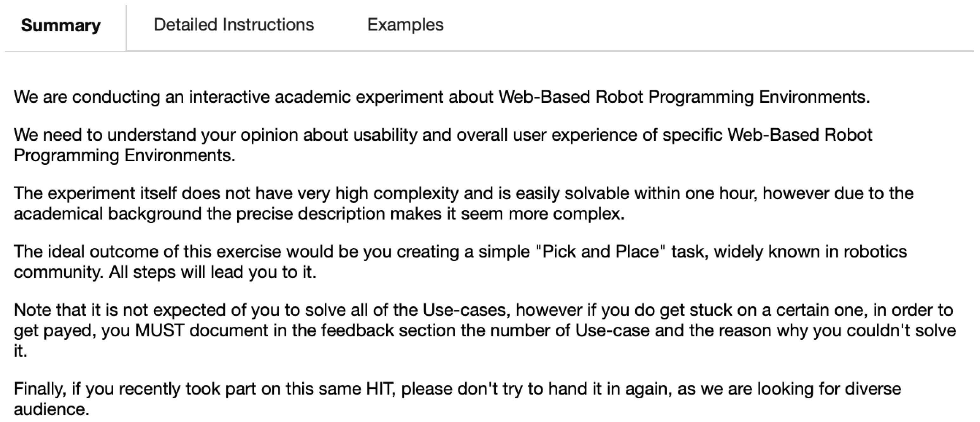Viewport: 980px width, 422px height.
Task: Click the quoted "Pick and Place" text
Action: click(600, 252)
